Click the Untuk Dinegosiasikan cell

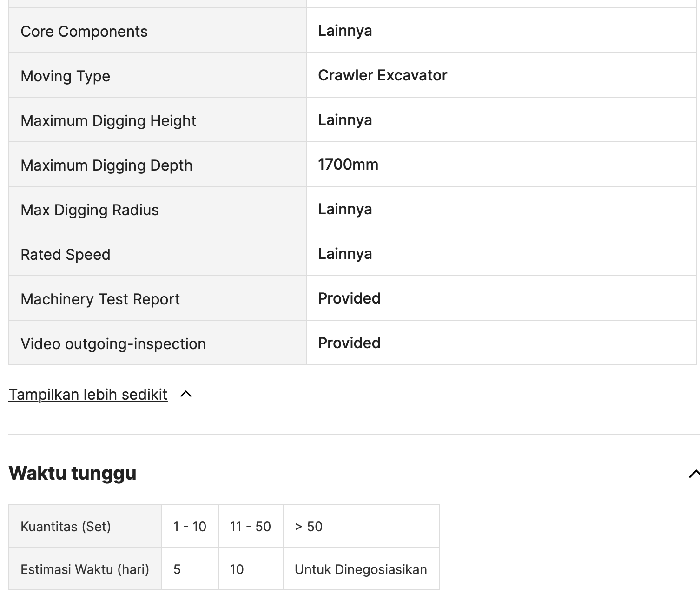pyautogui.click(x=361, y=569)
